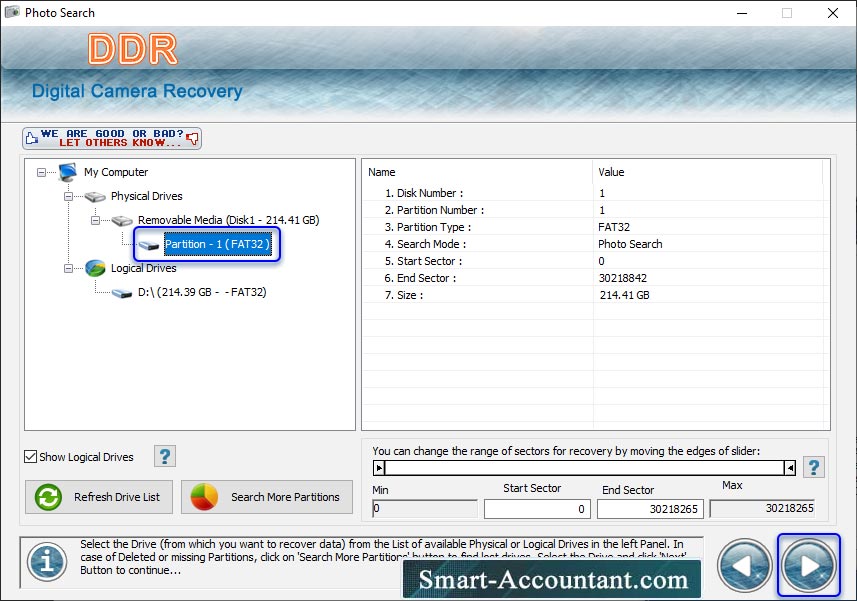857x601 pixels.
Task: Click the '7. Size :' row
Action: [596, 294]
